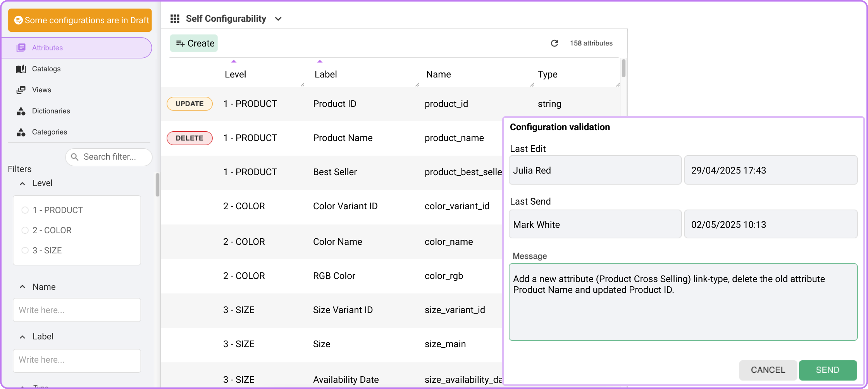Sort by the Level column header
Screen dimensions: 868x389
pyautogui.click(x=235, y=74)
